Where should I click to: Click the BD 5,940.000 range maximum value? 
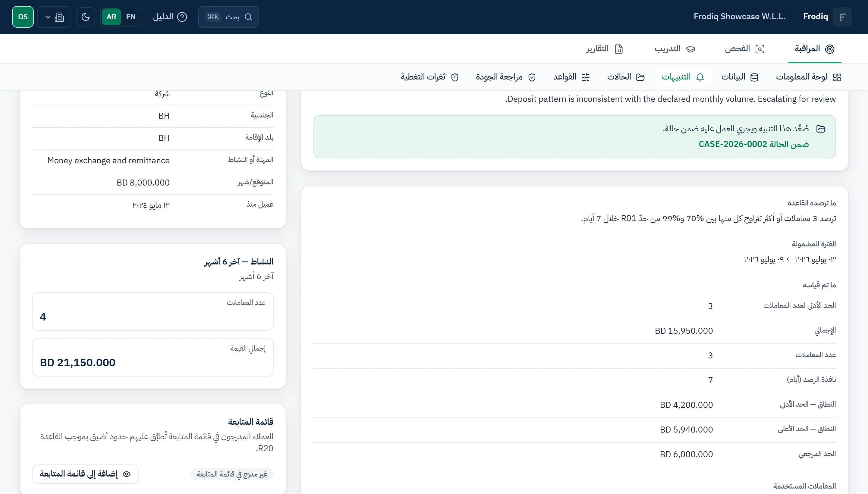686,430
